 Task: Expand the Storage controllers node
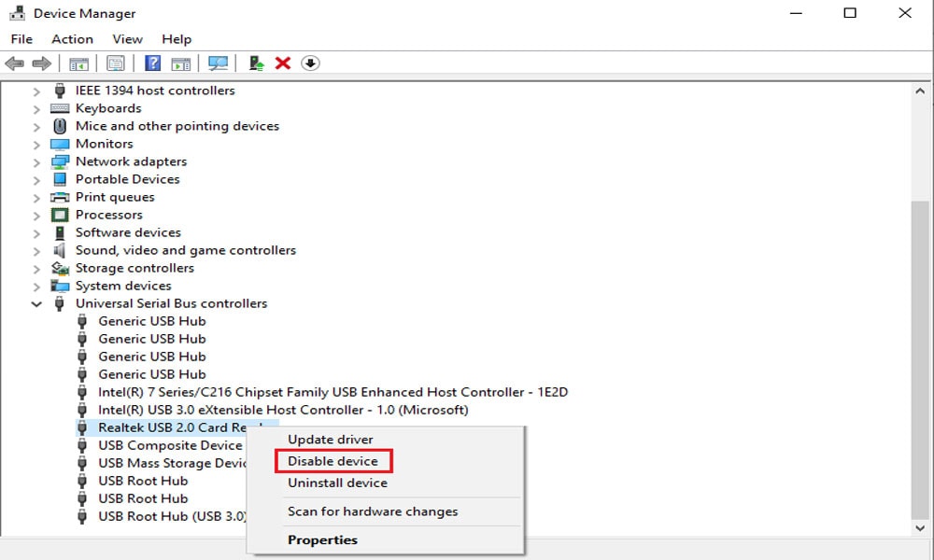(36, 269)
